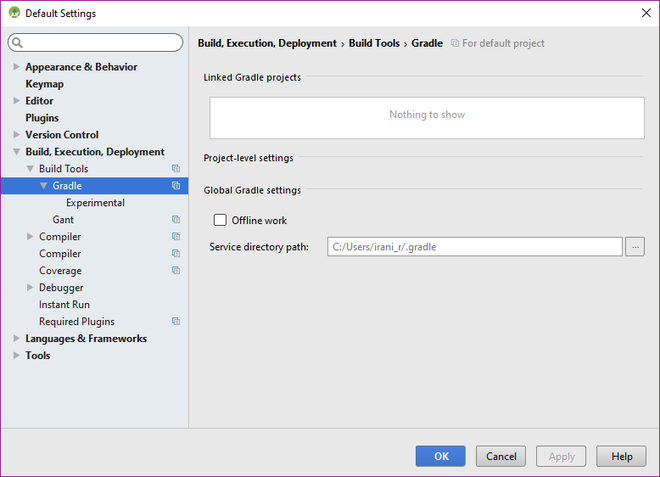Click the Cancel button

coord(501,456)
